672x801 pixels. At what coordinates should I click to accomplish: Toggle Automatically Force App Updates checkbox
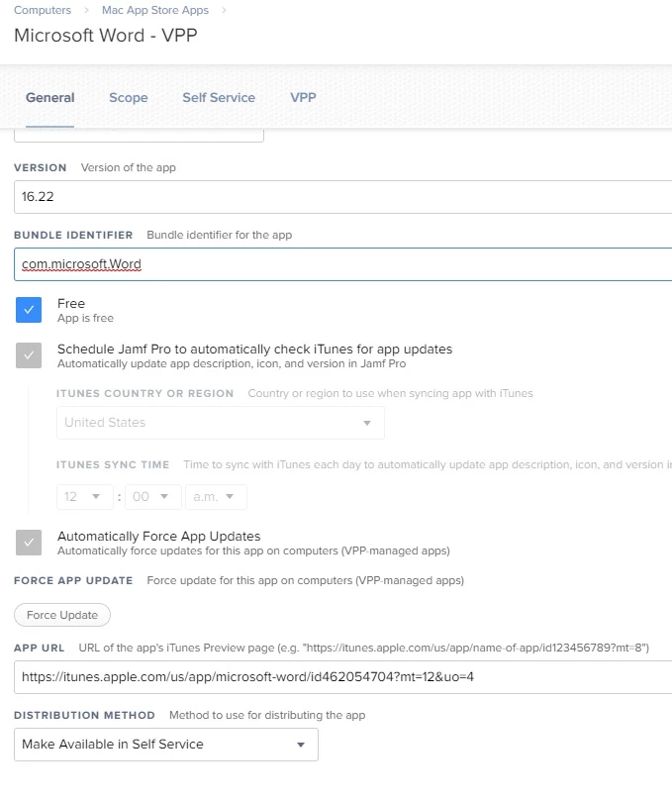click(x=29, y=543)
